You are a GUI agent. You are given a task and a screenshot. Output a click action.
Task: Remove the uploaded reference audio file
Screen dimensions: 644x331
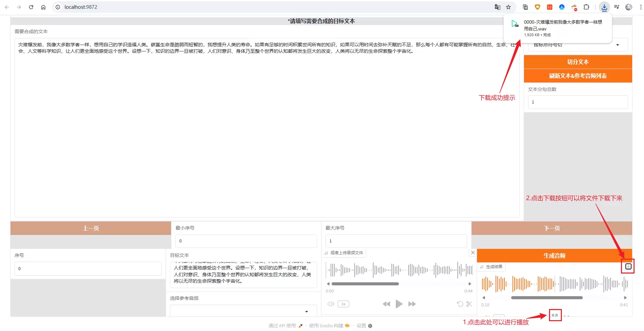tap(473, 253)
